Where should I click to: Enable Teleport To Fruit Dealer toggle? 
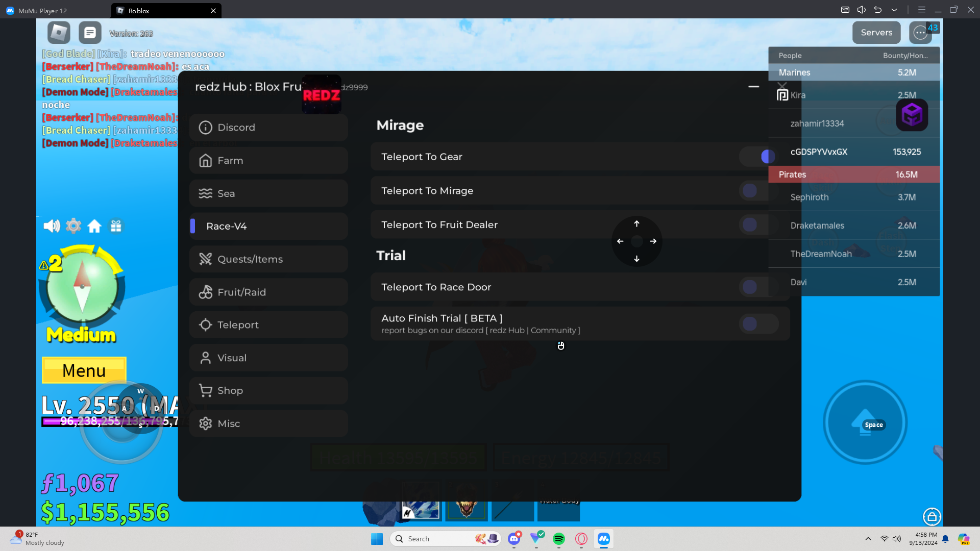click(x=758, y=224)
